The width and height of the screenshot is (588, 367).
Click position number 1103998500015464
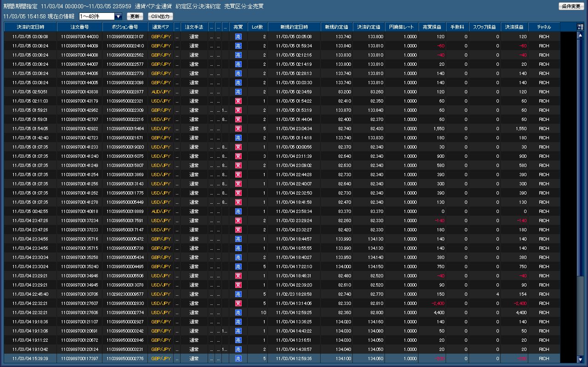pos(125,128)
